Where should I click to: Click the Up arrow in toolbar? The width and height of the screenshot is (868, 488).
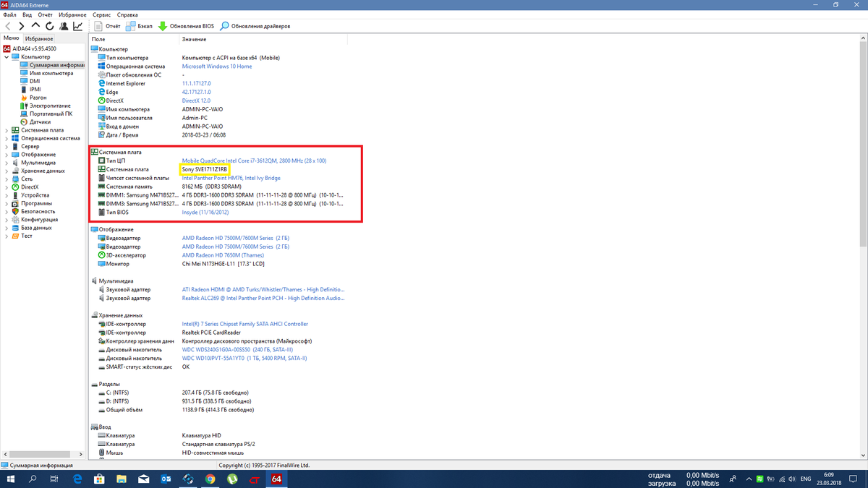click(x=36, y=26)
